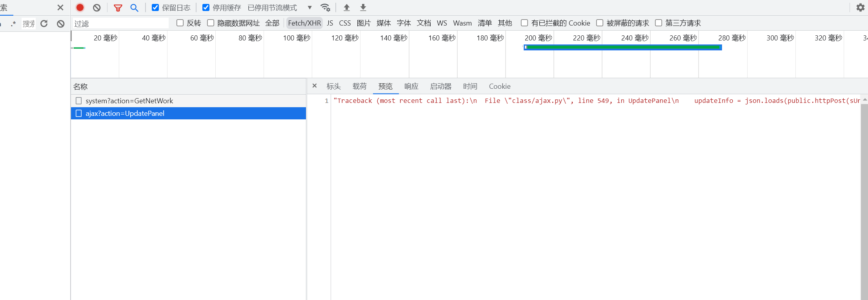Export HAR file download arrow
The height and width of the screenshot is (300, 868).
363,7
